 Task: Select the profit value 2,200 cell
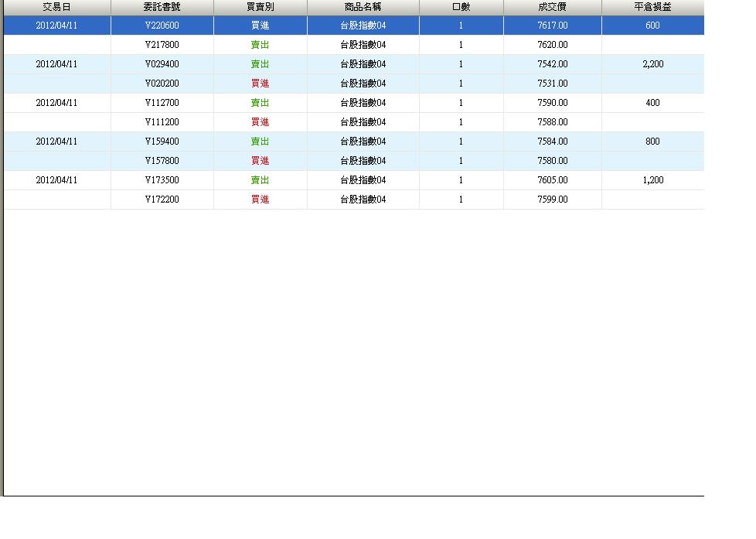(x=653, y=64)
